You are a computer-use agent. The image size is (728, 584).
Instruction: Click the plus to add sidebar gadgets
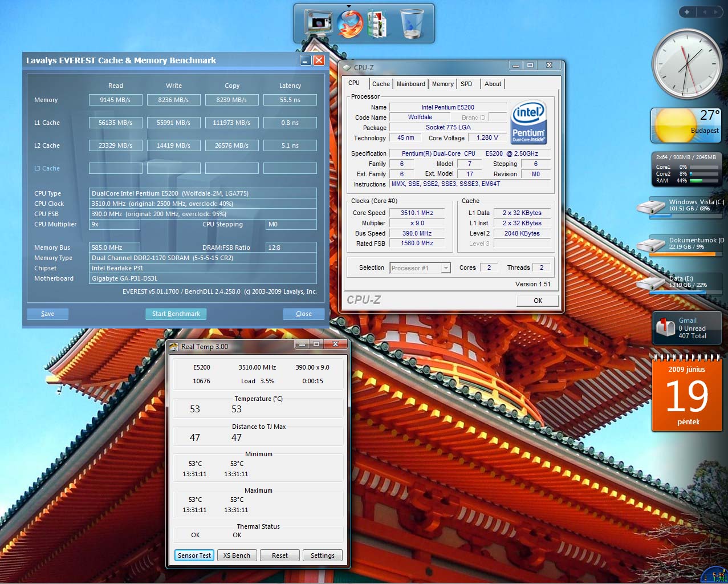pyautogui.click(x=687, y=11)
